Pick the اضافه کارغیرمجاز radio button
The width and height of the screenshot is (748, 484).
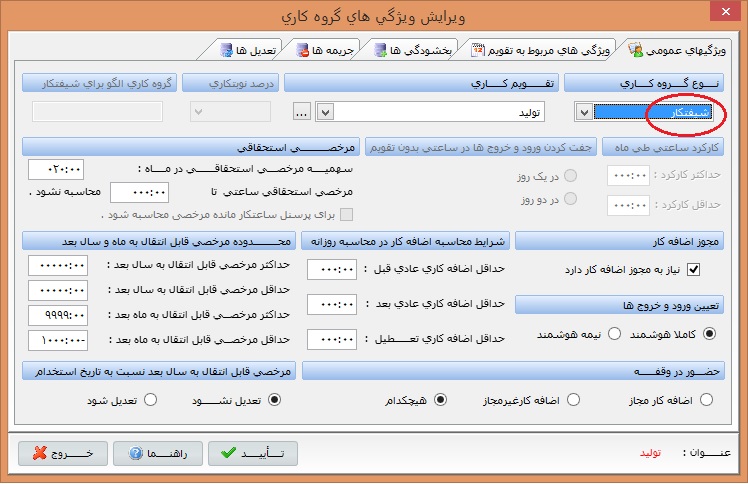coord(574,399)
